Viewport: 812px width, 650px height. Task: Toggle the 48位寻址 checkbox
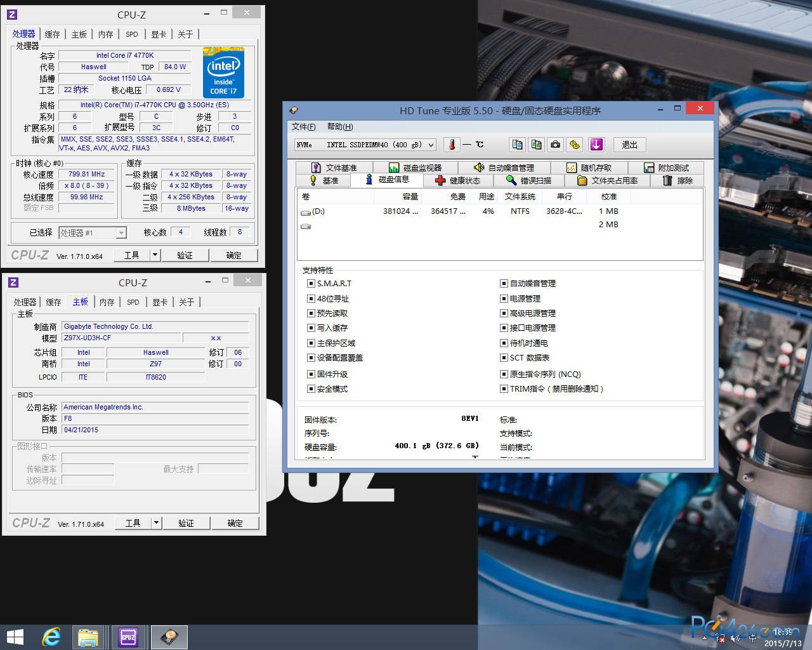coord(311,298)
